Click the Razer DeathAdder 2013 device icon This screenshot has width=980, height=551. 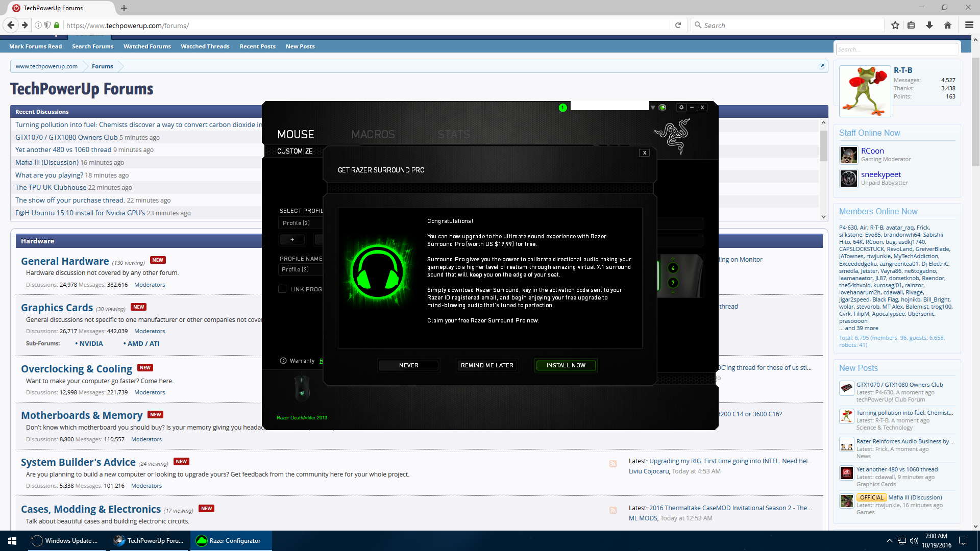click(302, 388)
